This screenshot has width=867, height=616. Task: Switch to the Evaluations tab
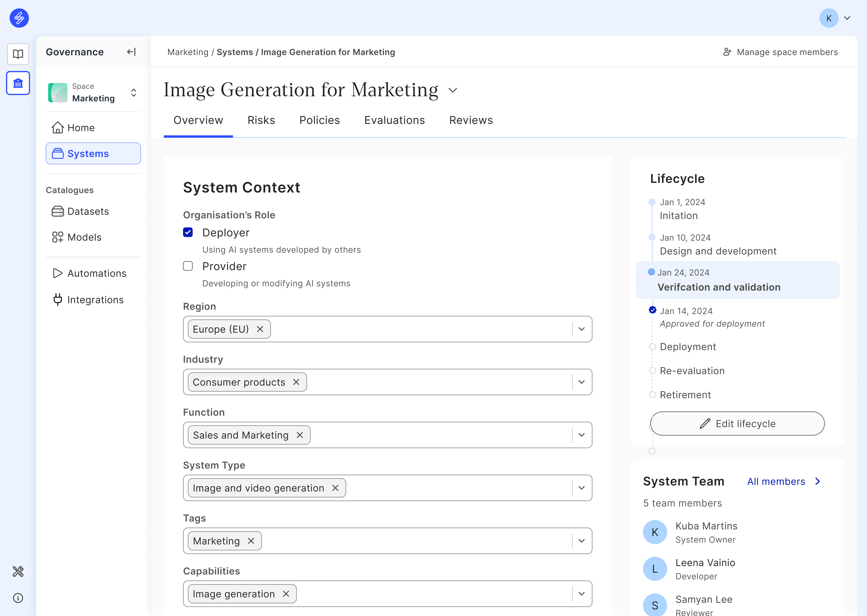[x=394, y=120]
